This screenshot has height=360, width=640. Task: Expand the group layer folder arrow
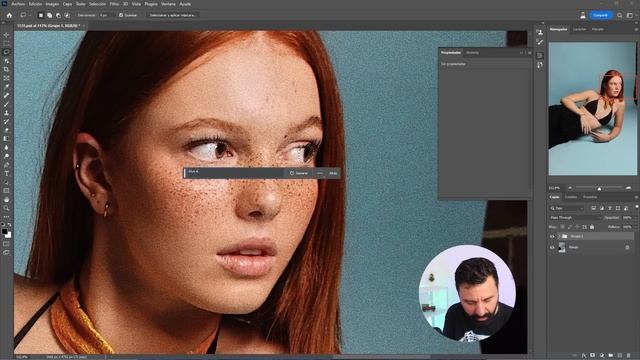(x=560, y=236)
